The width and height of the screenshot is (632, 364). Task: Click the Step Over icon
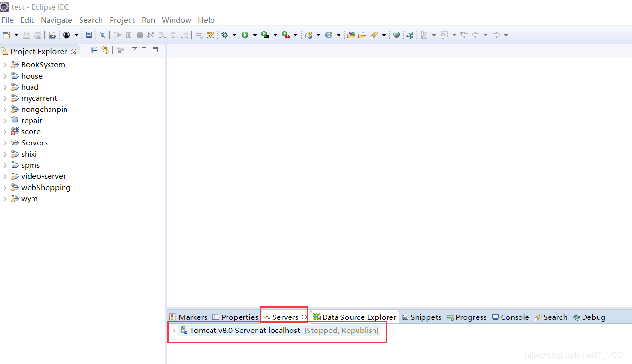click(x=173, y=35)
